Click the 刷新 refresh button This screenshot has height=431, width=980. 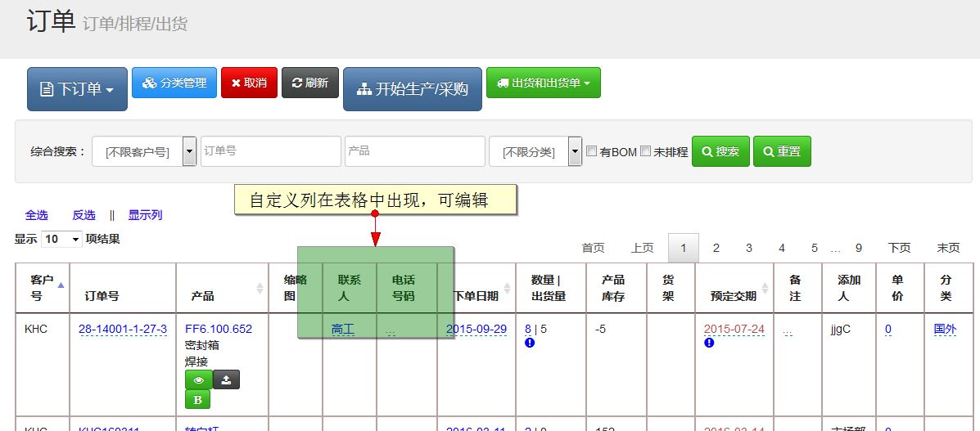pyautogui.click(x=309, y=83)
